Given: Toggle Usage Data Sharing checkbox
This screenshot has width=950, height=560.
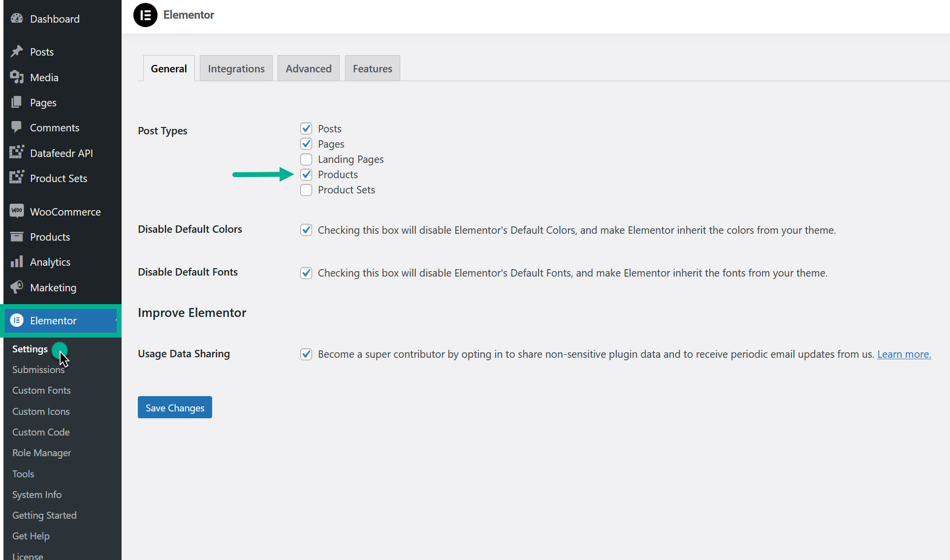Looking at the screenshot, I should (306, 354).
